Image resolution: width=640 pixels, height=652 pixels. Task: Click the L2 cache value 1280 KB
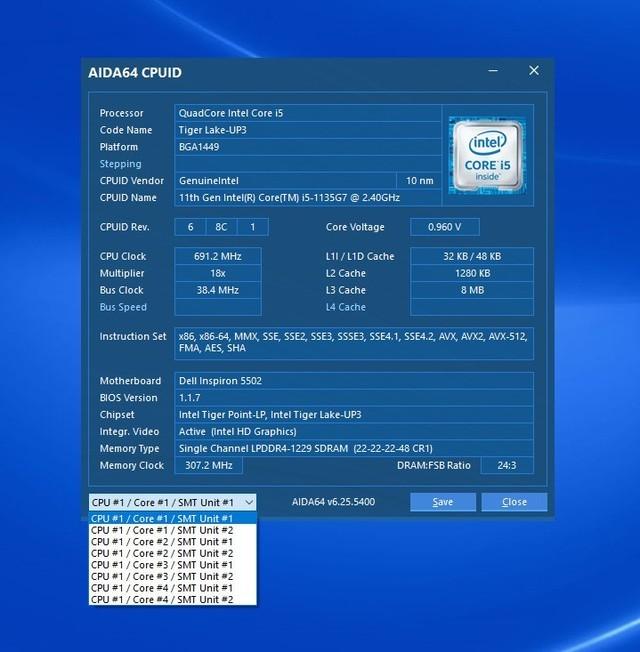(x=472, y=273)
